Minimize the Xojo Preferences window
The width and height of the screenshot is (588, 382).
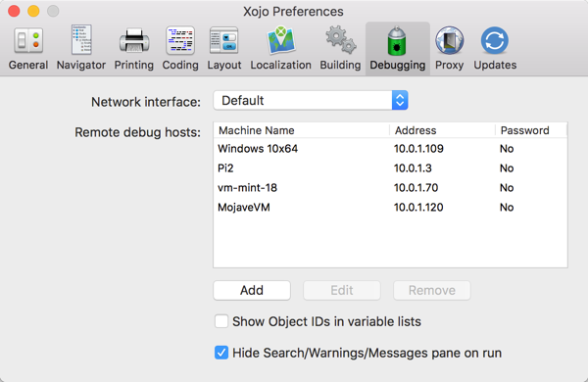(x=33, y=11)
